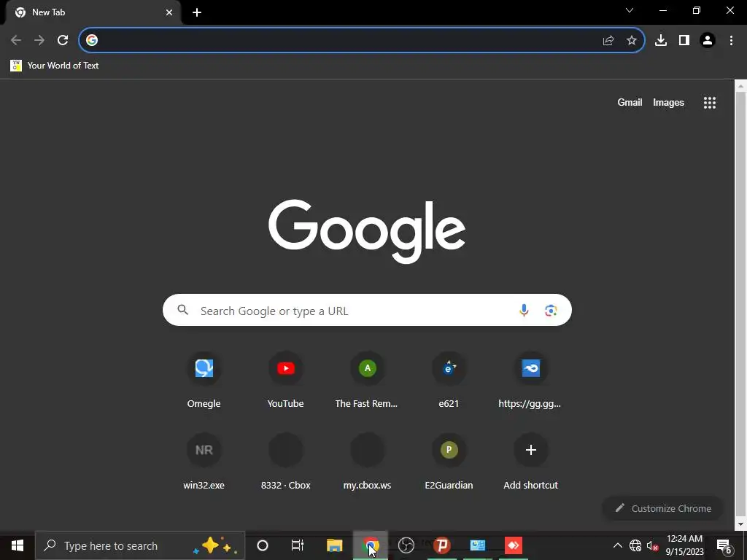747x560 pixels.
Task: Open Chrome downloads icon
Action: pos(661,40)
